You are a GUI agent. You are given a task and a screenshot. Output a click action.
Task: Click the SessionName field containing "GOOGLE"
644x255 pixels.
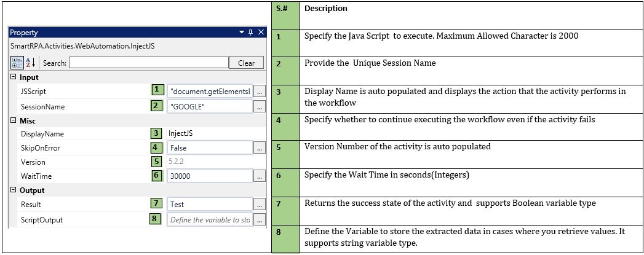pyautogui.click(x=210, y=106)
